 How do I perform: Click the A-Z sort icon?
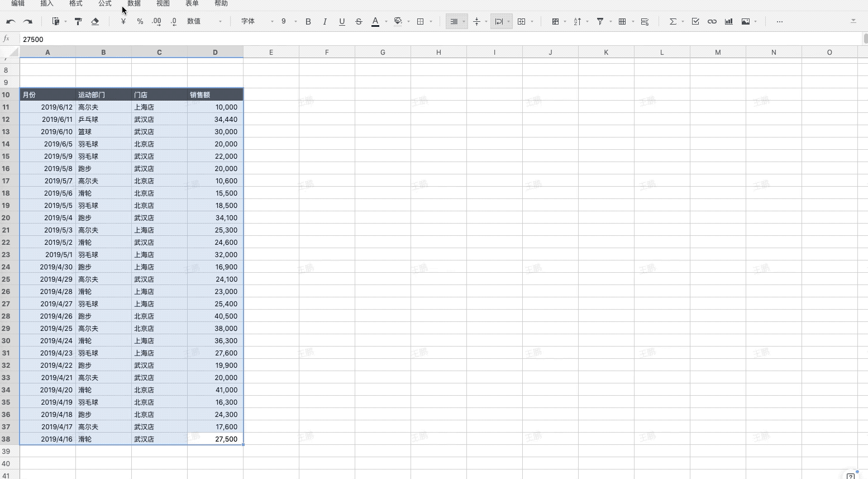coord(578,22)
